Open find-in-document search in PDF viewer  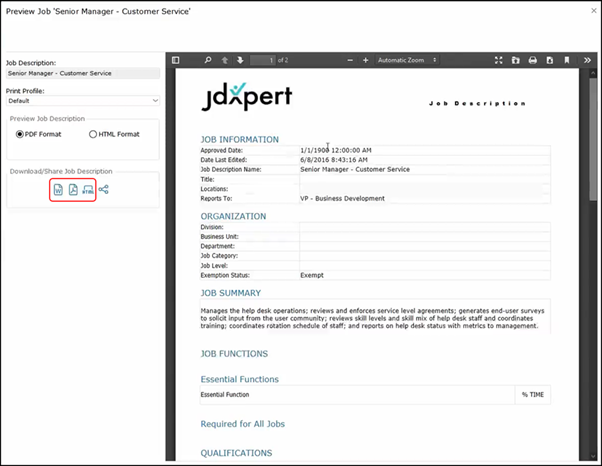click(207, 60)
